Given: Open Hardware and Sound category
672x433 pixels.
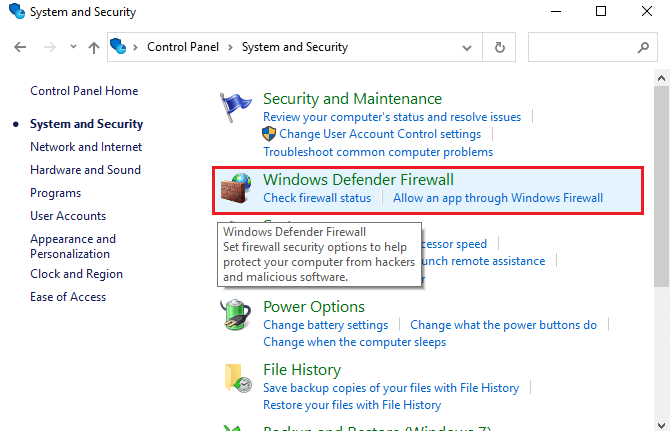Looking at the screenshot, I should click(85, 170).
